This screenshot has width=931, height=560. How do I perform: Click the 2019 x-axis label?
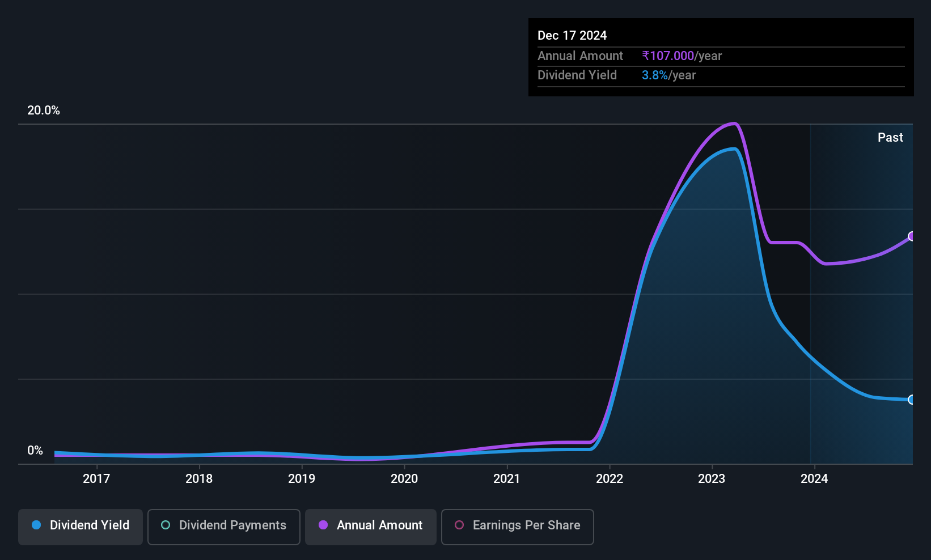click(x=302, y=478)
